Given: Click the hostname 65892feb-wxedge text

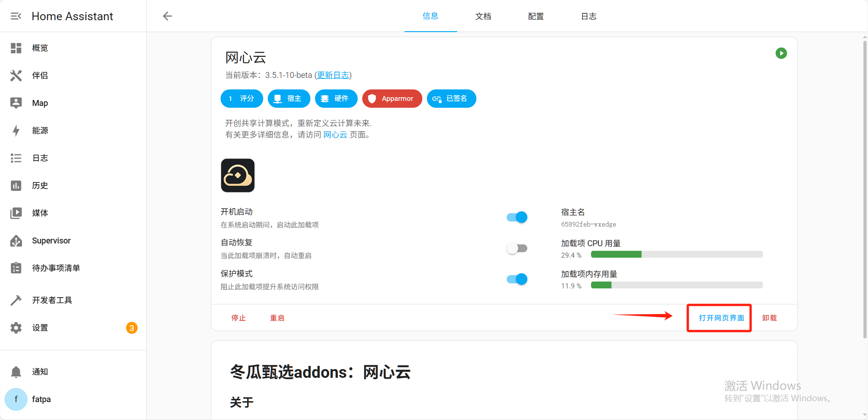Looking at the screenshot, I should pyautogui.click(x=589, y=224).
